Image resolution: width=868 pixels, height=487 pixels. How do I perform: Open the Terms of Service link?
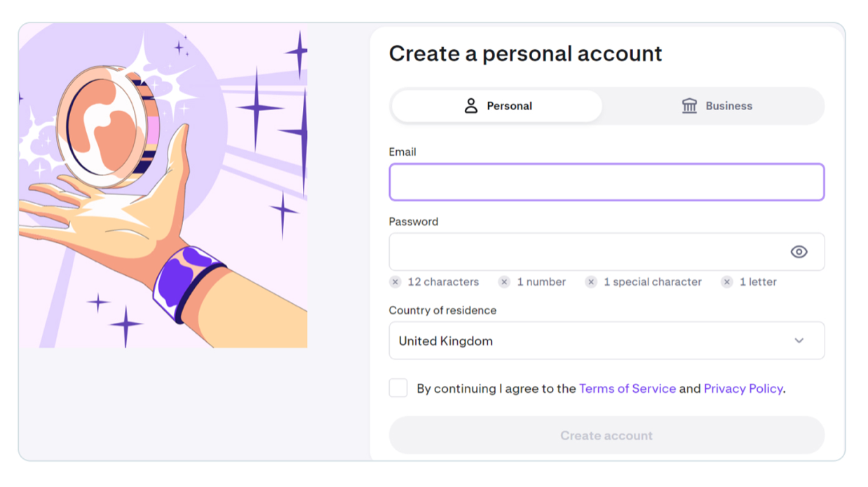(x=628, y=389)
